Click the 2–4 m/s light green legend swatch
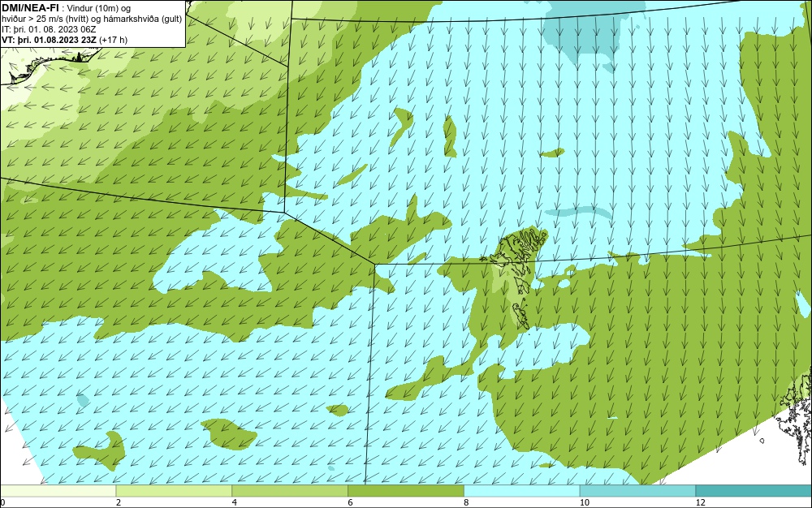The height and width of the screenshot is (508, 812). pos(174,491)
